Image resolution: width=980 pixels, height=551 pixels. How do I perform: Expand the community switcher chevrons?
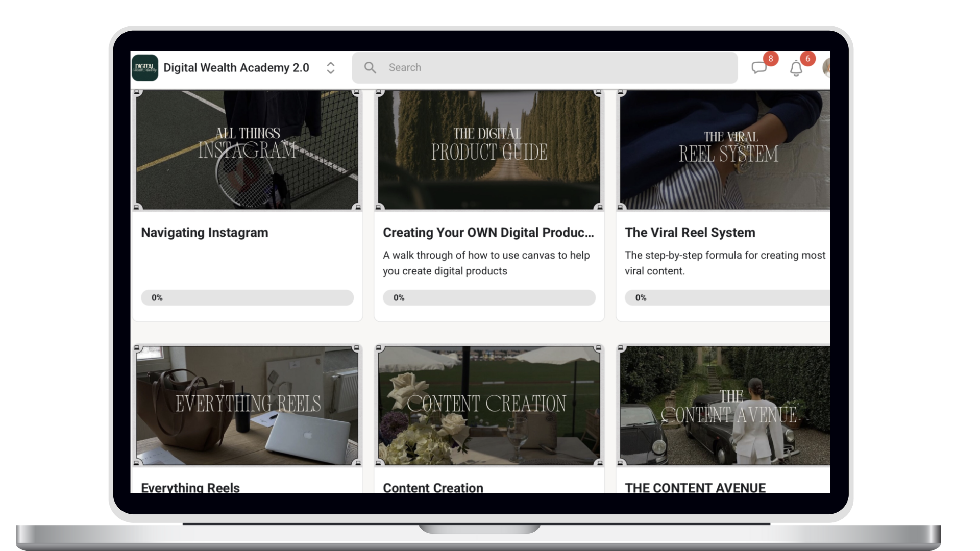(x=330, y=68)
